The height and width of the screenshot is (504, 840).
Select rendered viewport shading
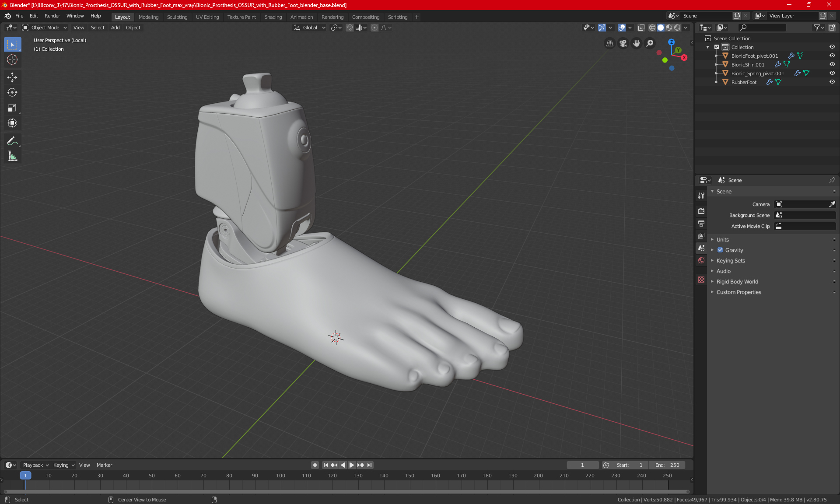tap(677, 28)
